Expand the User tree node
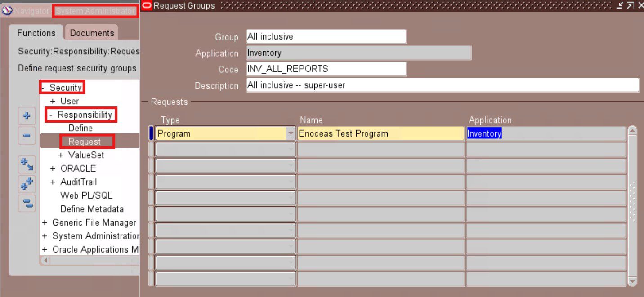 [x=53, y=102]
